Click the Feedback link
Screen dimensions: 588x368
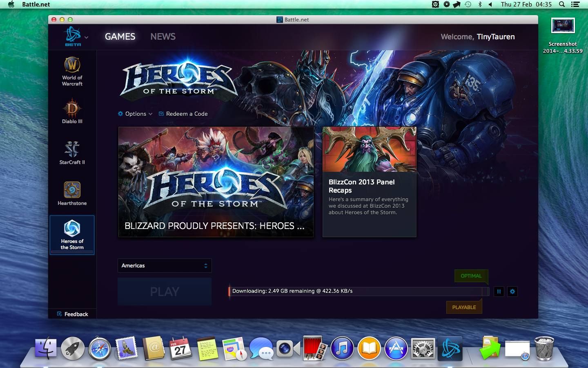click(73, 314)
